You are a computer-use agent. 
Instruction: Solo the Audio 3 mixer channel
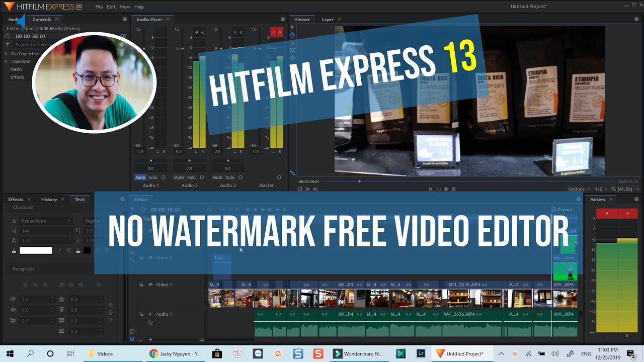(x=191, y=177)
